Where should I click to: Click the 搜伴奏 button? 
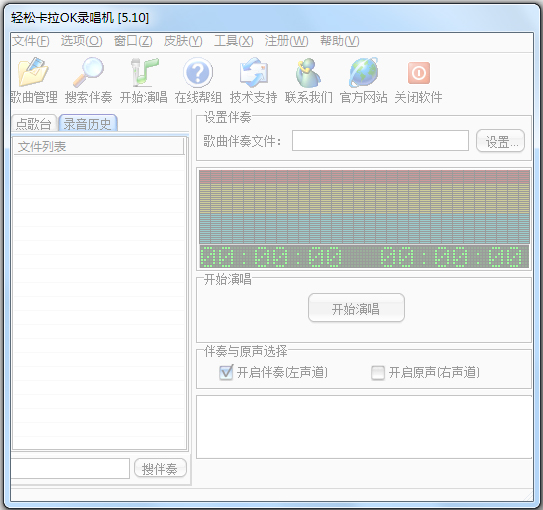pyautogui.click(x=160, y=468)
